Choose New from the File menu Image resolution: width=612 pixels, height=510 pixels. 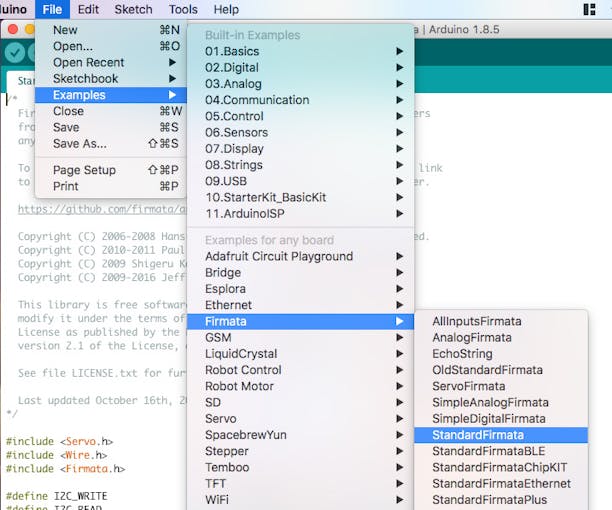point(111,30)
